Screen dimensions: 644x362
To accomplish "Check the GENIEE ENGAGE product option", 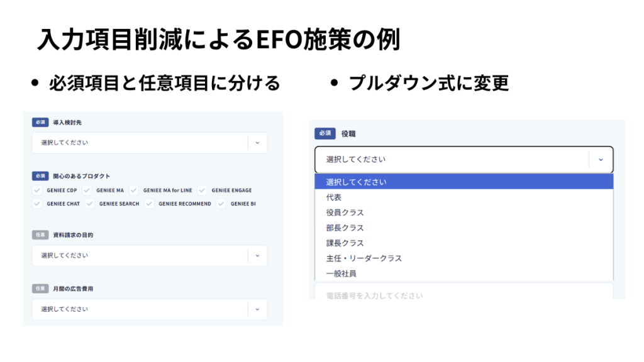I will tap(201, 190).
